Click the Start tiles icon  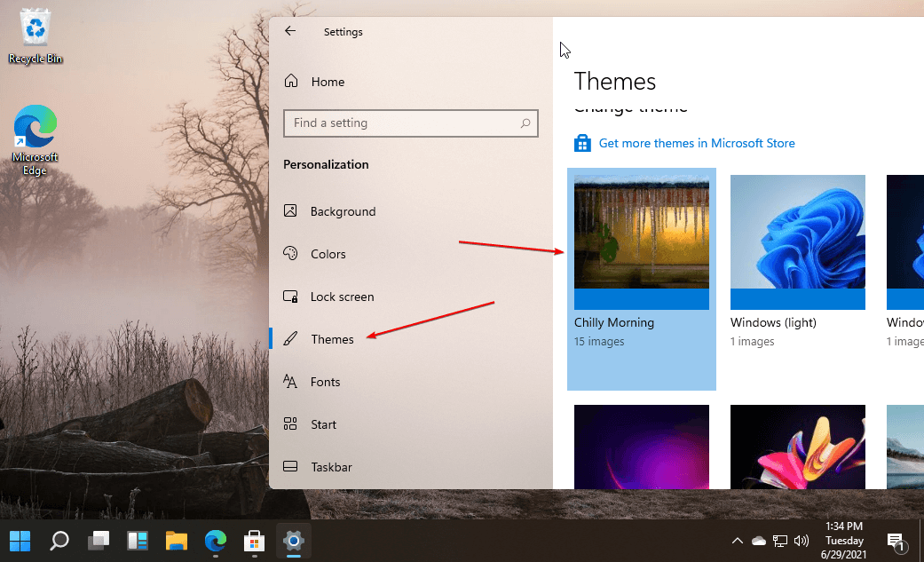[x=290, y=423]
